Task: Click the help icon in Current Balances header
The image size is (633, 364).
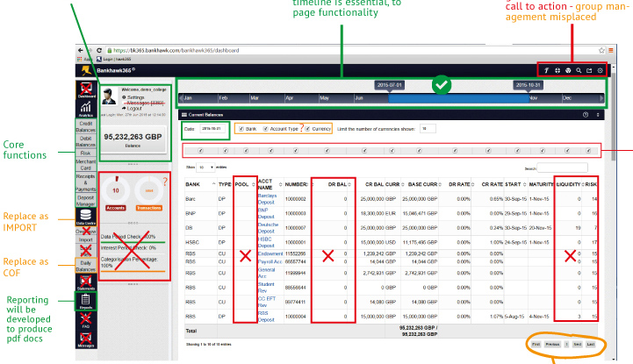Action: [x=586, y=114]
